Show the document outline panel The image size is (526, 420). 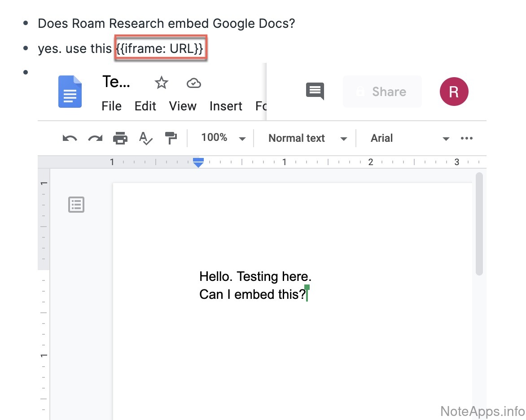[76, 205]
